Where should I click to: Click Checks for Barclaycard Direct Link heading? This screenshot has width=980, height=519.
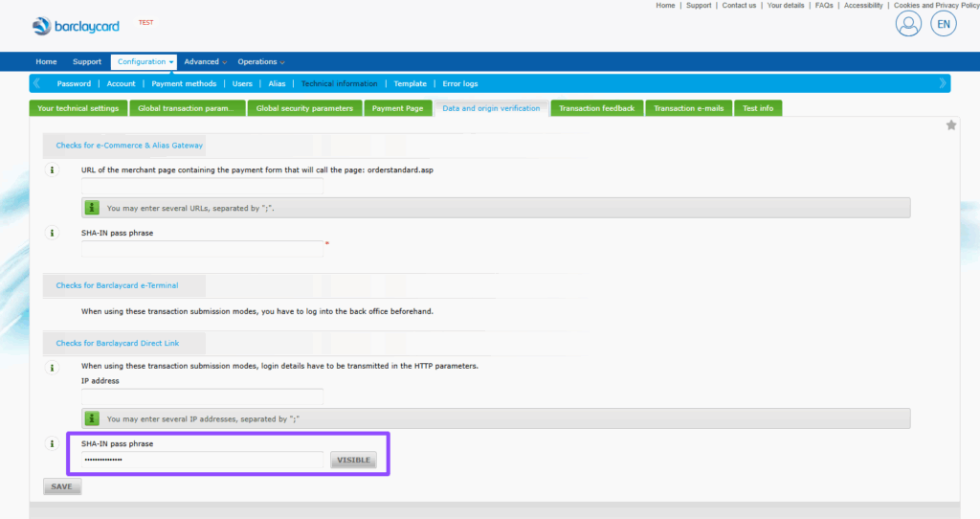pyautogui.click(x=118, y=344)
